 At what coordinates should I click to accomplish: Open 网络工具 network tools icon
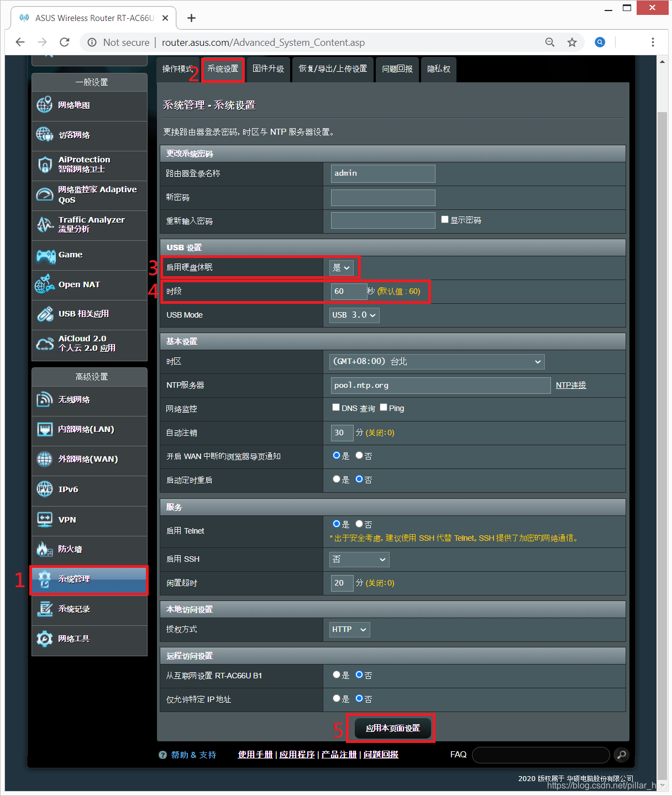click(x=45, y=639)
